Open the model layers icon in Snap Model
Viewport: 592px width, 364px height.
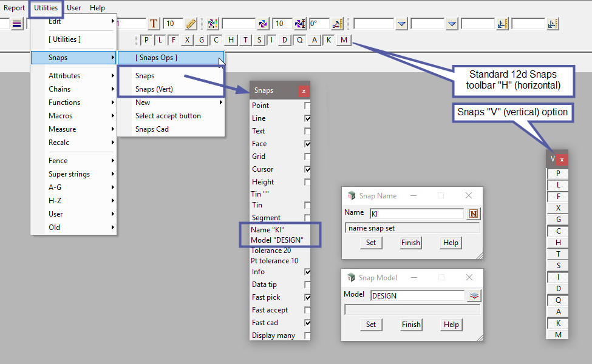coord(474,295)
